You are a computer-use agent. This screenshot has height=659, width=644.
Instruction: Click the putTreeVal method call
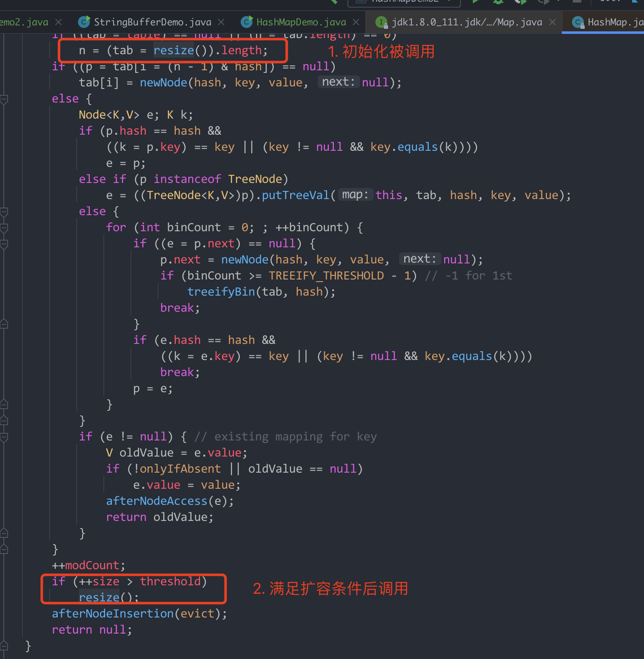tap(296, 195)
